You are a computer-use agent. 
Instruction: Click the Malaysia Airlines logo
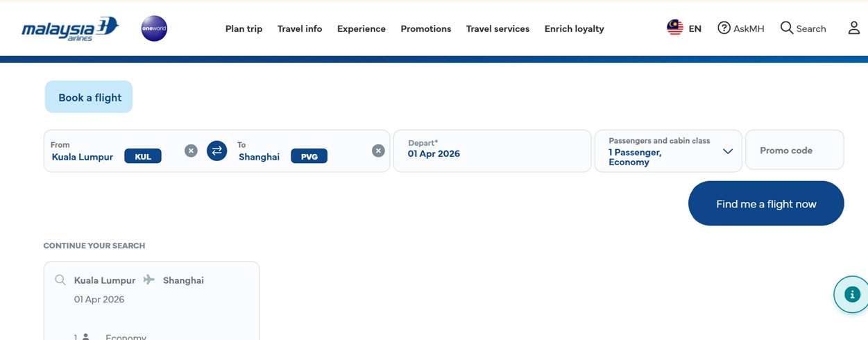(70, 29)
